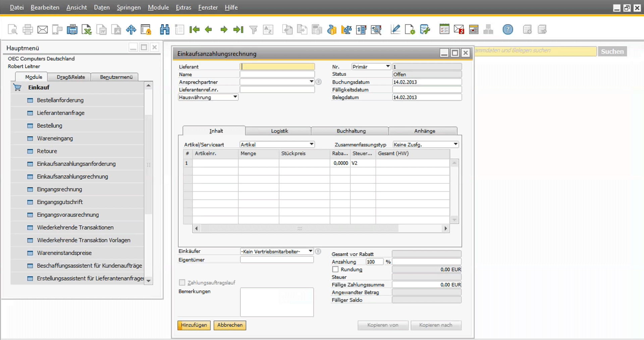
Task: Export to Excel toolbar icon
Action: (87, 30)
